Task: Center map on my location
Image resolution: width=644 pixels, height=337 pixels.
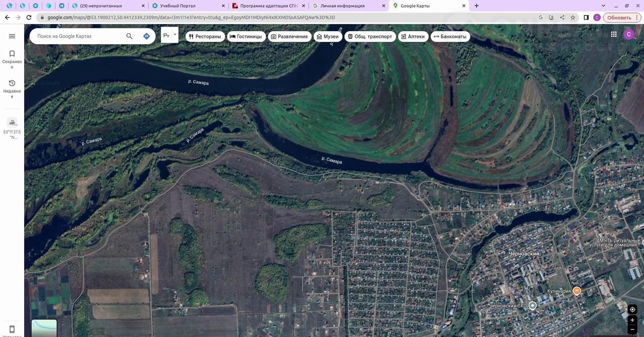Action: [632, 309]
